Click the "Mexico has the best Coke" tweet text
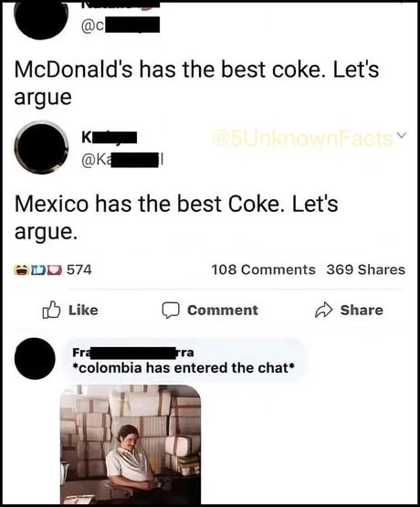 click(x=176, y=217)
